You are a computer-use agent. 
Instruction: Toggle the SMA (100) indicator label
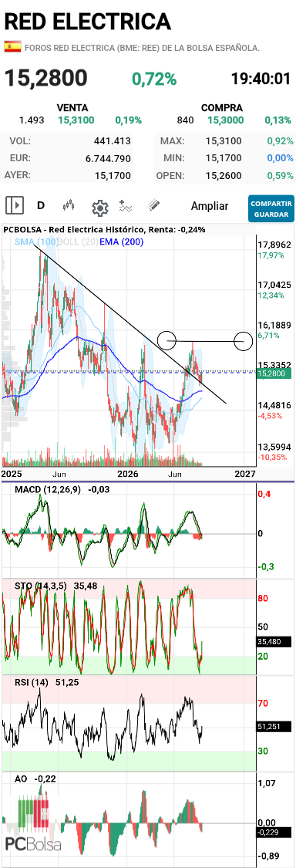[x=35, y=241]
